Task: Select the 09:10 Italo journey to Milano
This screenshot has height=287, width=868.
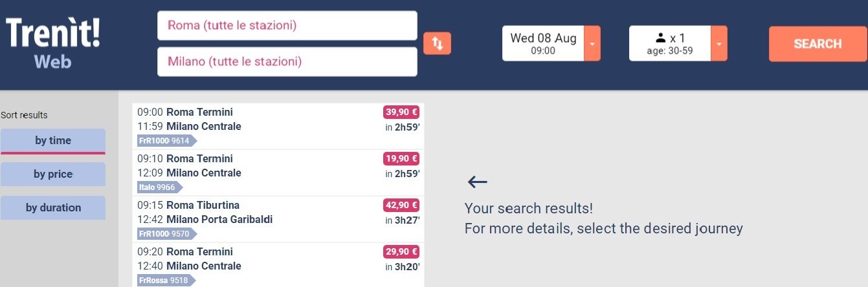Action: point(278,173)
